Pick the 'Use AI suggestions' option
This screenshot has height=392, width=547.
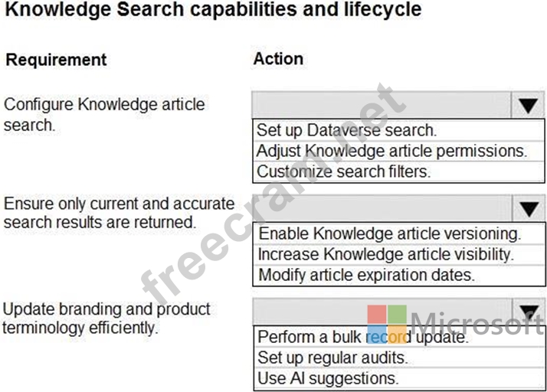pos(328,378)
